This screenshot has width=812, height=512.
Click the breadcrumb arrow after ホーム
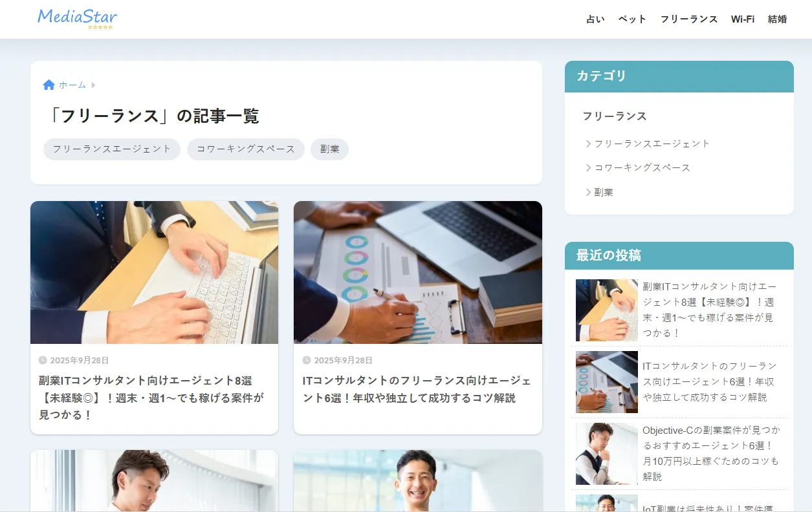click(93, 85)
